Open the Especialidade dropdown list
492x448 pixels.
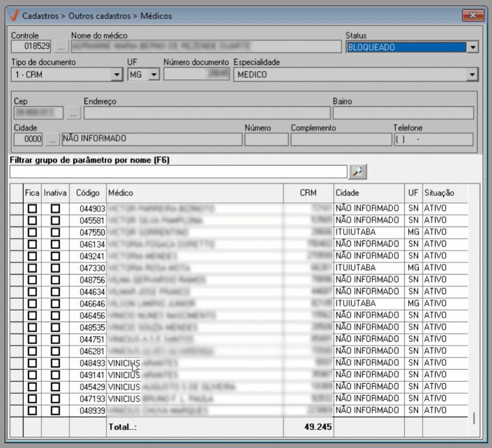coord(473,74)
